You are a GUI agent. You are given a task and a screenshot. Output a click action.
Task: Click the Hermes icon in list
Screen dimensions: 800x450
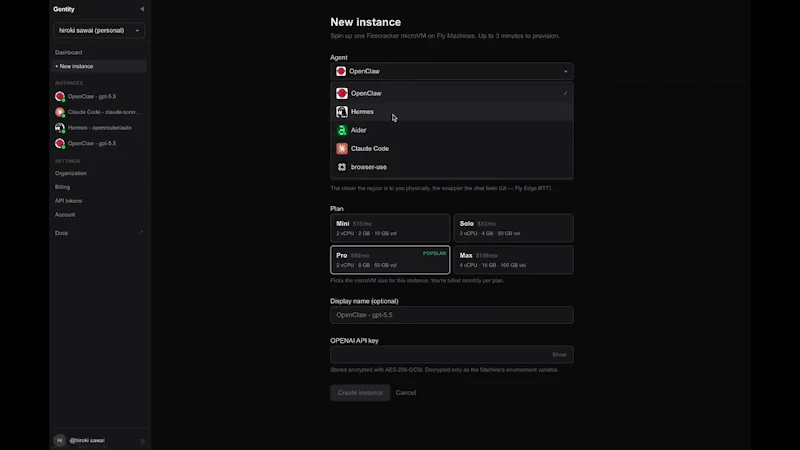[x=342, y=112]
